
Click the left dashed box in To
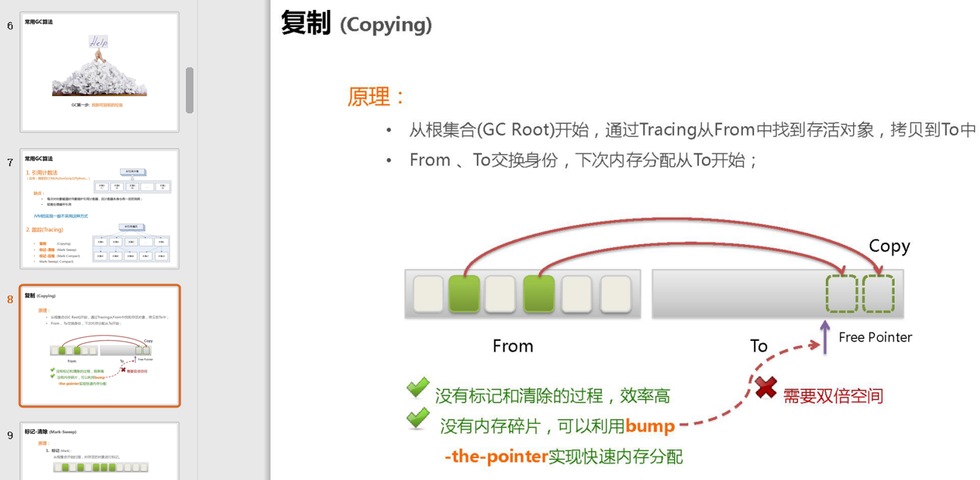(x=842, y=294)
